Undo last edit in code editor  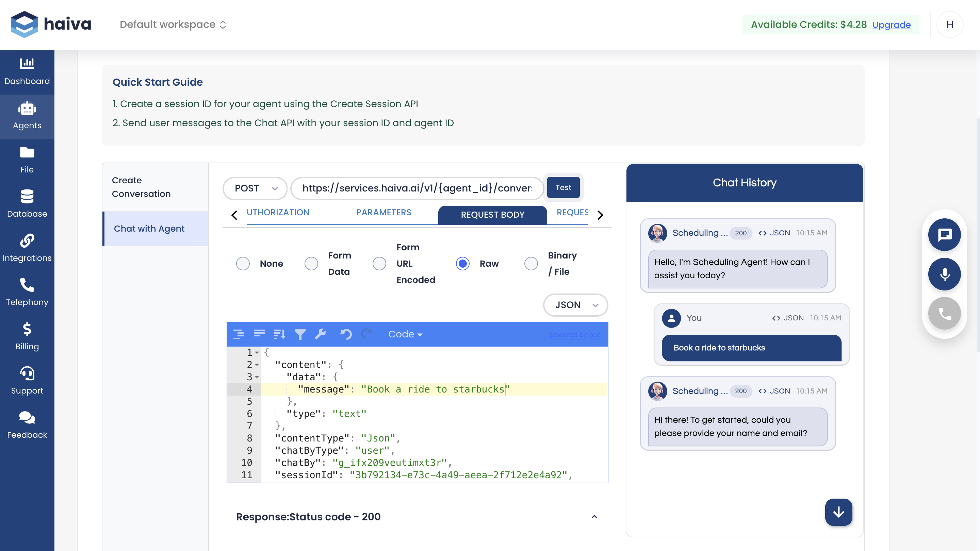(345, 334)
